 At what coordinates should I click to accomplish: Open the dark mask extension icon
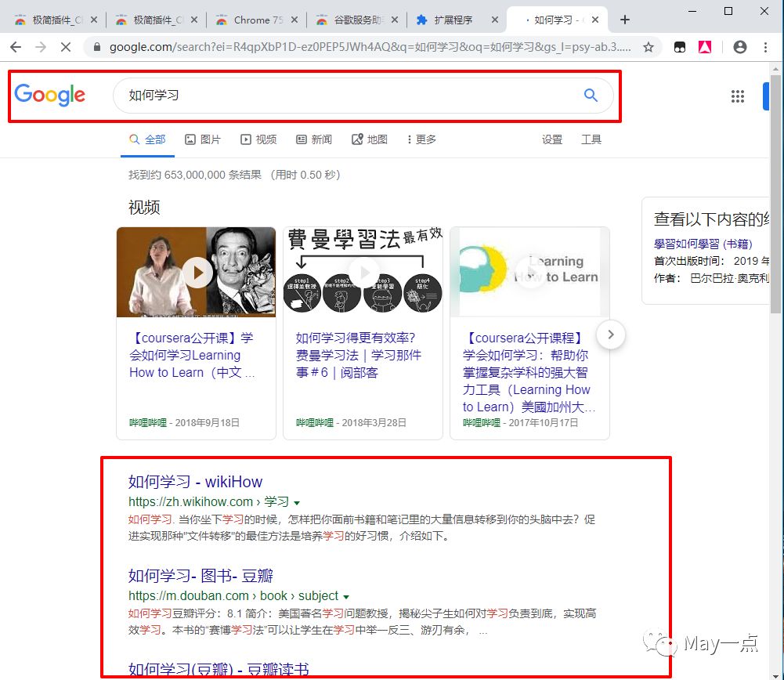click(680, 47)
